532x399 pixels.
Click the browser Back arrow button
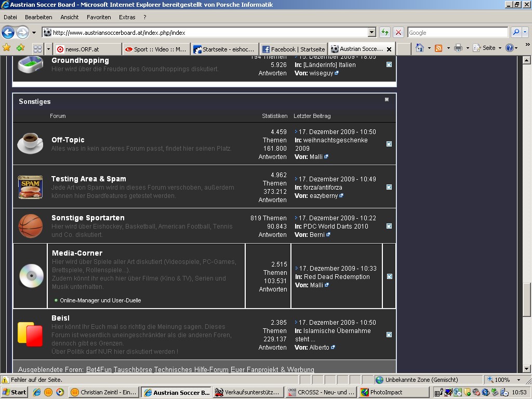[x=8, y=33]
